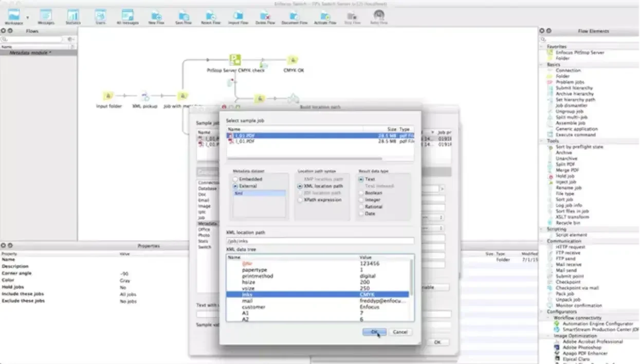Click the OK button in dialog
The height and width of the screenshot is (364, 640).
[374, 332]
